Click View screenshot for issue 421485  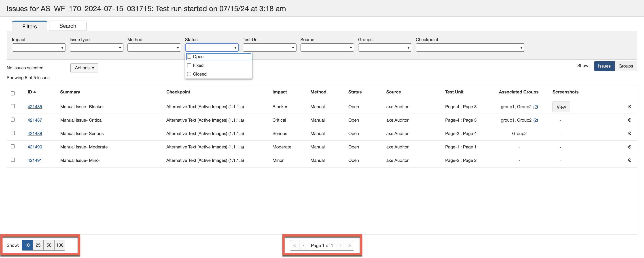click(x=561, y=106)
